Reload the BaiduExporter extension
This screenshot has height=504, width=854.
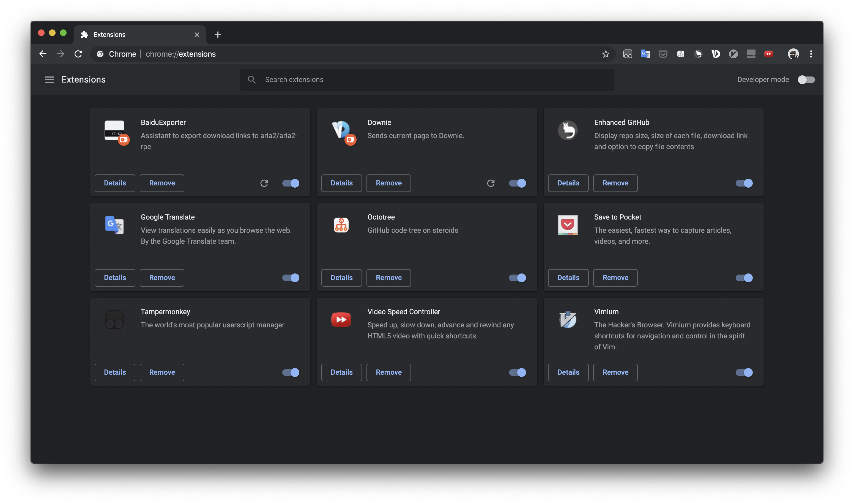(264, 183)
